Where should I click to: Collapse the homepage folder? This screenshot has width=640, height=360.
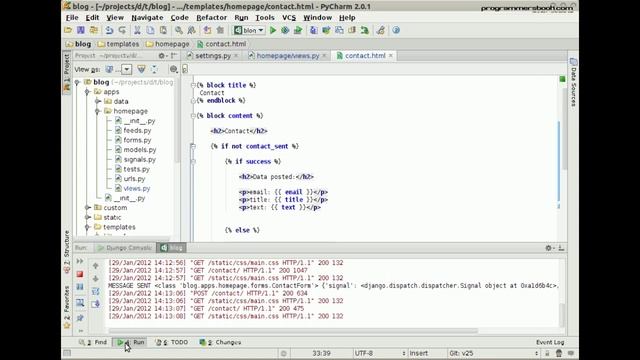click(x=97, y=111)
